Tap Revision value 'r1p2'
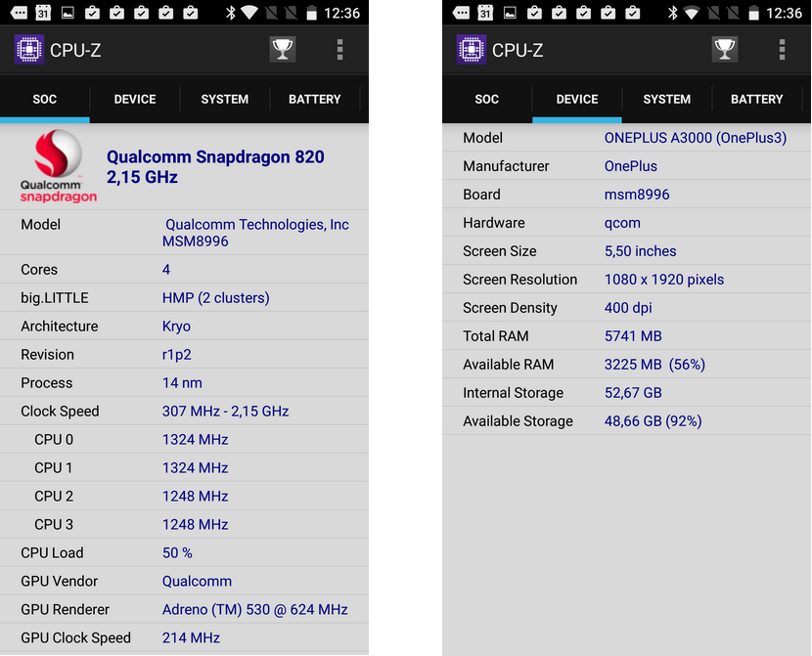This screenshot has height=656, width=812. (177, 355)
